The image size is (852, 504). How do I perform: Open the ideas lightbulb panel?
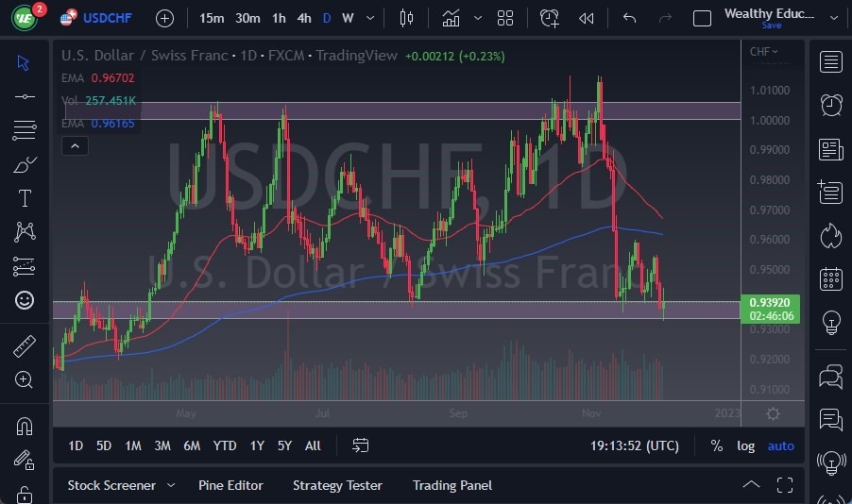[x=831, y=322]
